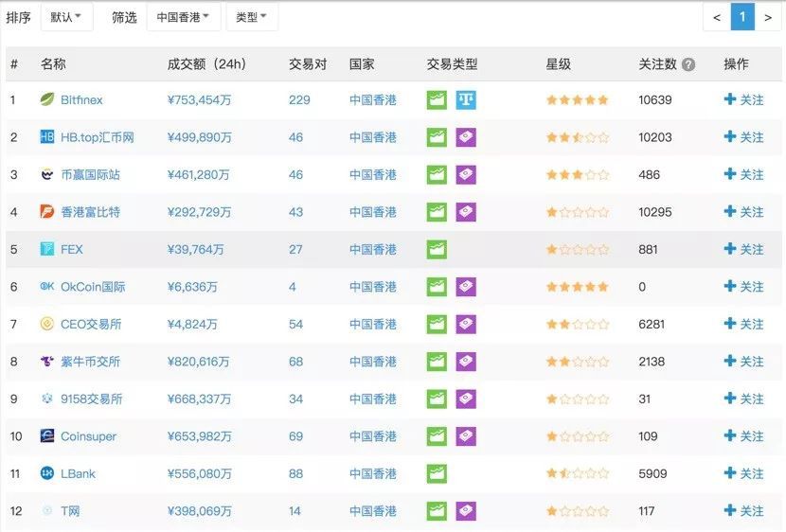The width and height of the screenshot is (786, 532).
Task: Click the 星级 column header
Action: click(x=559, y=64)
